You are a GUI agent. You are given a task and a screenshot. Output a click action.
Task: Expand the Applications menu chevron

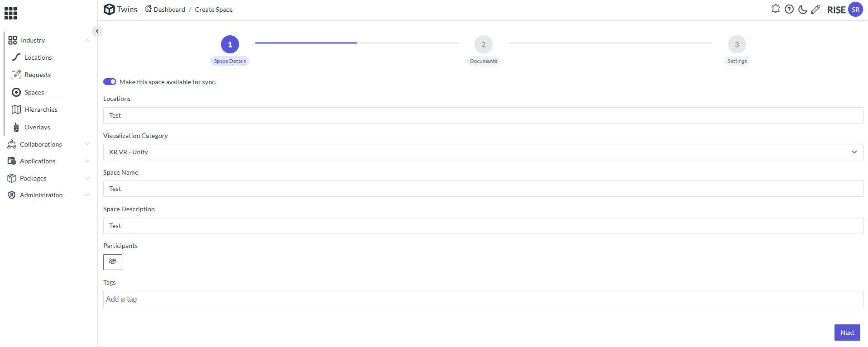tap(87, 161)
